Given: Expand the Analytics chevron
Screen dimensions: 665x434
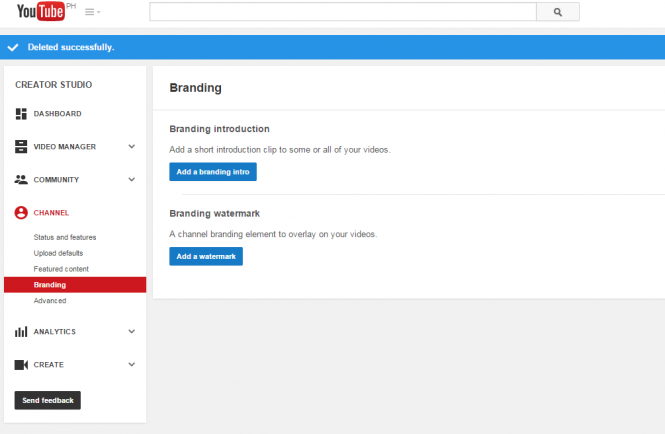Looking at the screenshot, I should tap(132, 331).
